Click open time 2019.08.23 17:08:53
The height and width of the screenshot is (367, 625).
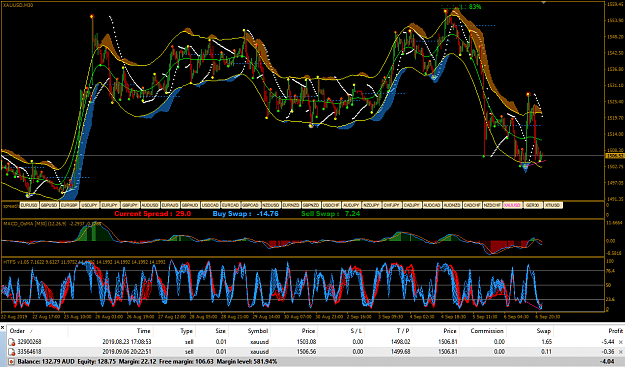click(128, 342)
